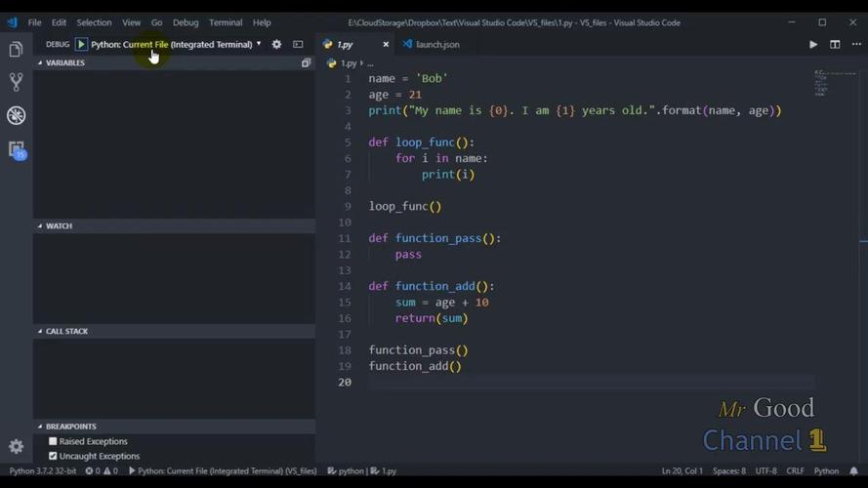Click python | 1.py status bar item
Image resolution: width=868 pixels, height=488 pixels.
(x=361, y=471)
